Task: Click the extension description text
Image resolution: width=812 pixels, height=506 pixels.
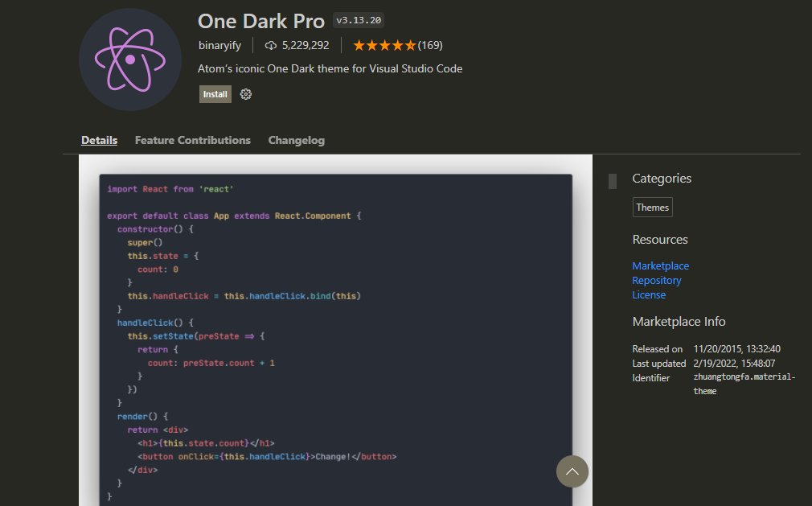Action: coord(330,68)
